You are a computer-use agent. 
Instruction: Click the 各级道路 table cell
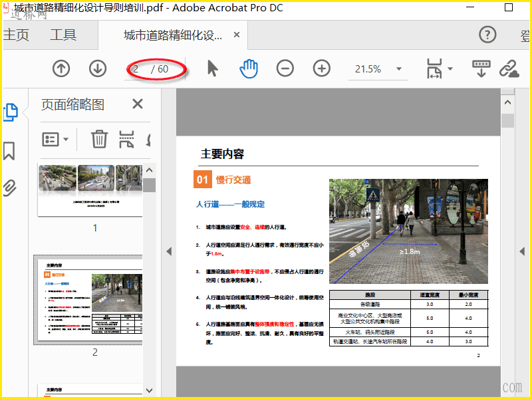point(370,305)
